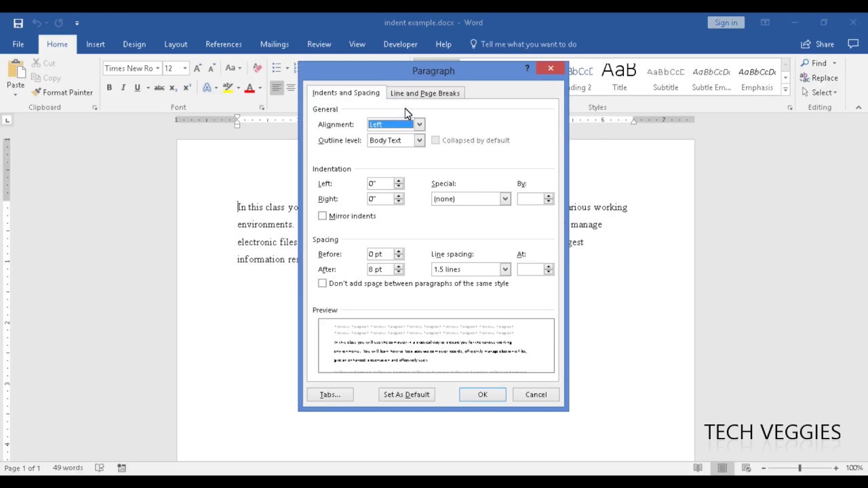868x488 pixels.
Task: Open Text Effects and Typography
Action: 208,88
